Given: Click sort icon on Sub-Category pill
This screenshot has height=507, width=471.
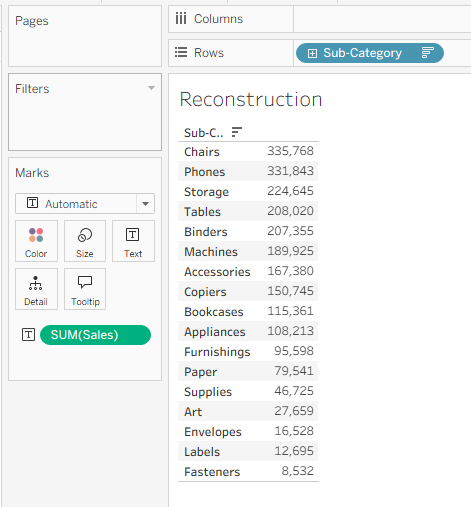Looking at the screenshot, I should click(x=427, y=53).
